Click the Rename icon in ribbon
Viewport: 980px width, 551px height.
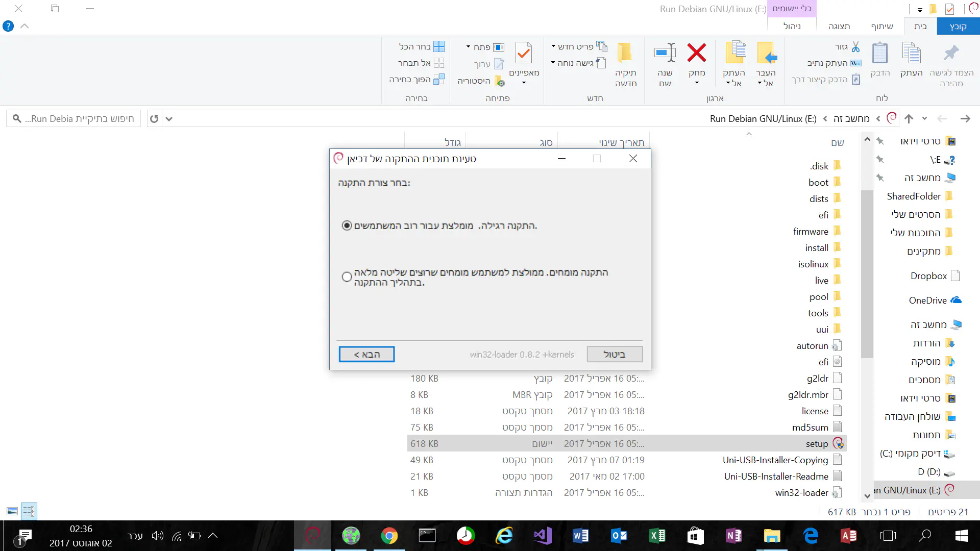[x=665, y=53]
